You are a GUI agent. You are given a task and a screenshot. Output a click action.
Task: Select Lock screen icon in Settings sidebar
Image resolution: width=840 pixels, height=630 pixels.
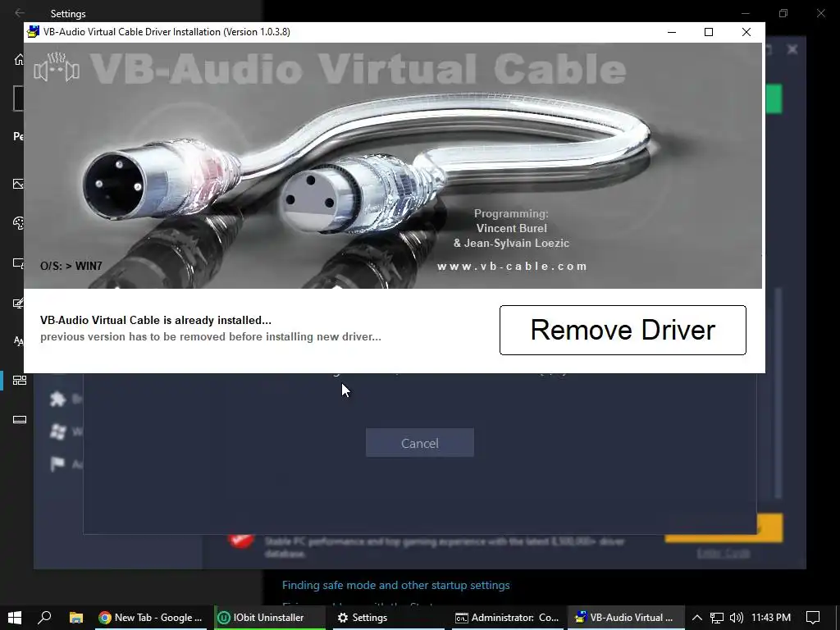19,263
